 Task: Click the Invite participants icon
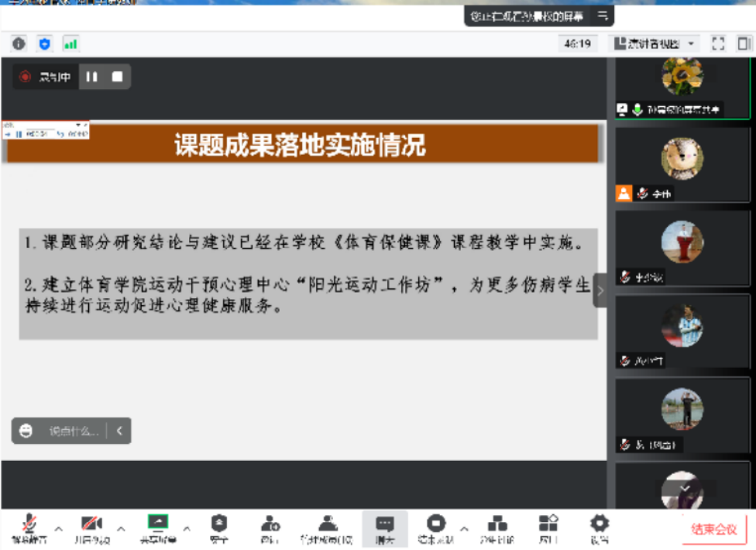click(x=270, y=528)
